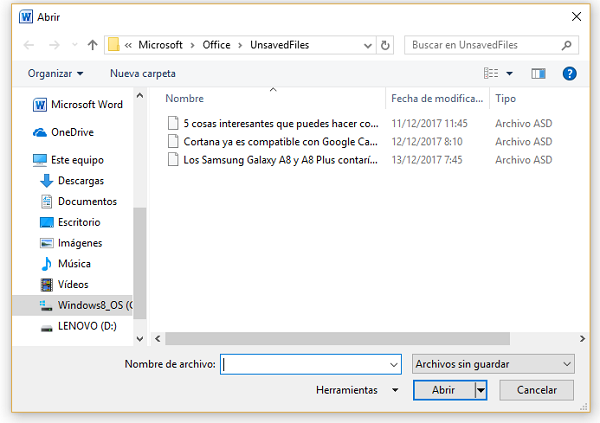
Task: Click the Cancelar button
Action: pyautogui.click(x=536, y=390)
